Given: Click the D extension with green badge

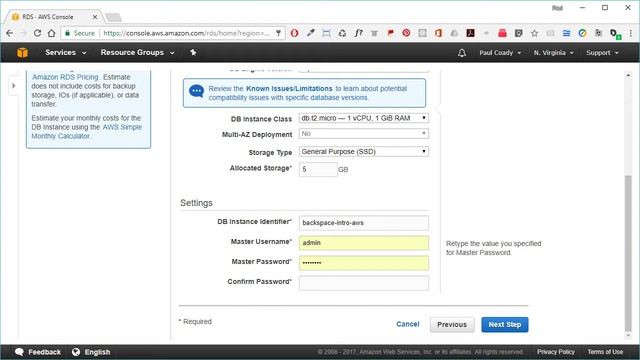Looking at the screenshot, I should coord(615,33).
